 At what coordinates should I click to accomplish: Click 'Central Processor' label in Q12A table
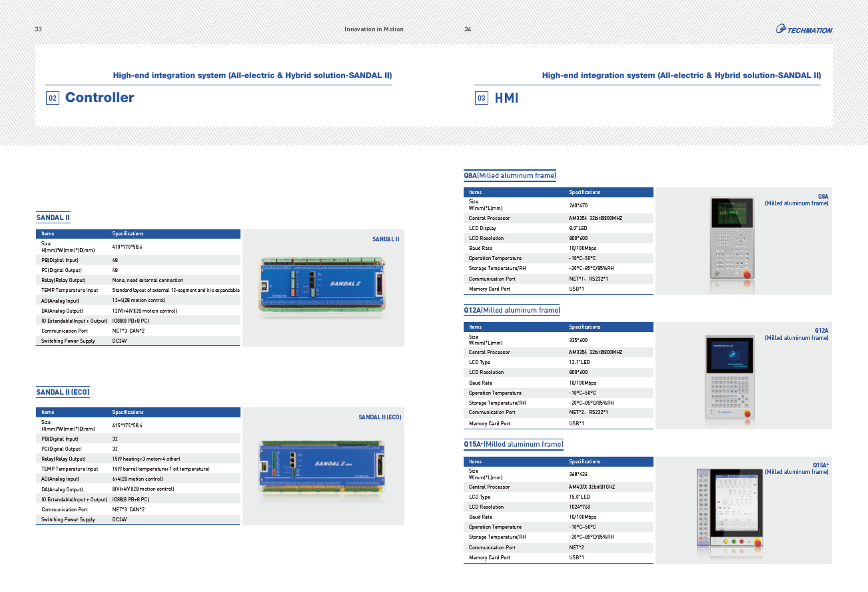[x=489, y=352]
